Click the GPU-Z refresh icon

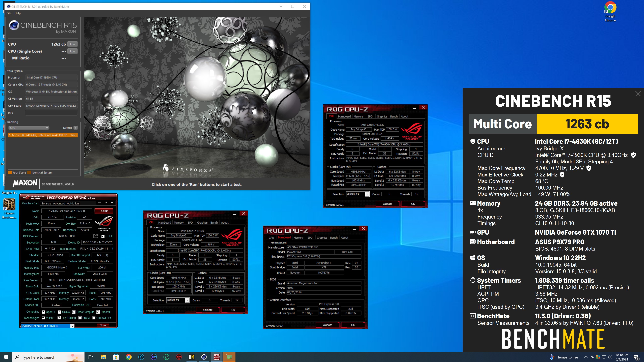pyautogui.click(x=106, y=203)
